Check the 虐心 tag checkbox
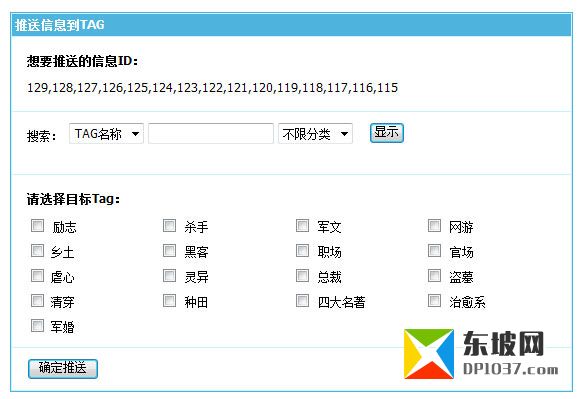This screenshot has height=399, width=579. (x=37, y=275)
